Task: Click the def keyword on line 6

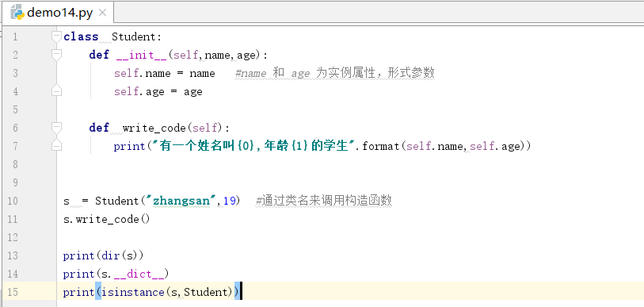Action: pos(99,128)
